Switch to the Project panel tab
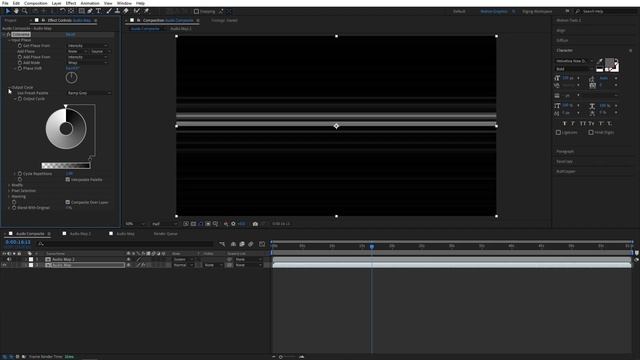This screenshot has width=640, height=360. (x=11, y=20)
